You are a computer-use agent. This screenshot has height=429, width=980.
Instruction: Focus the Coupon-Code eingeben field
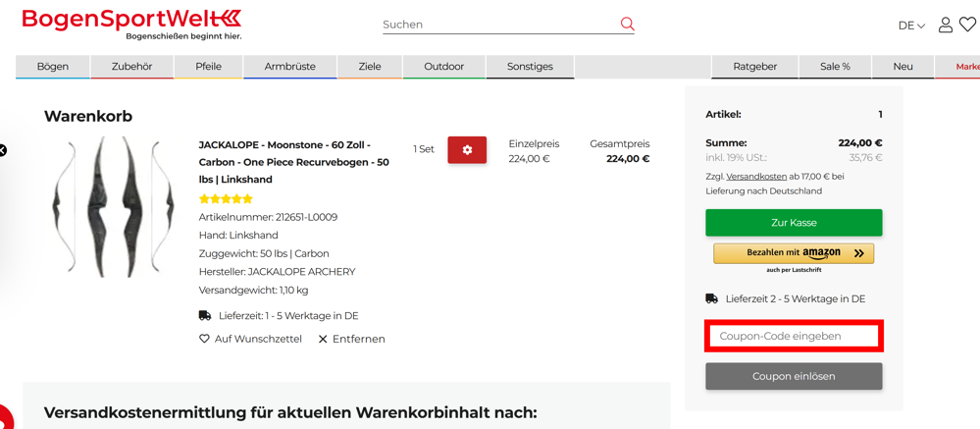pos(794,336)
